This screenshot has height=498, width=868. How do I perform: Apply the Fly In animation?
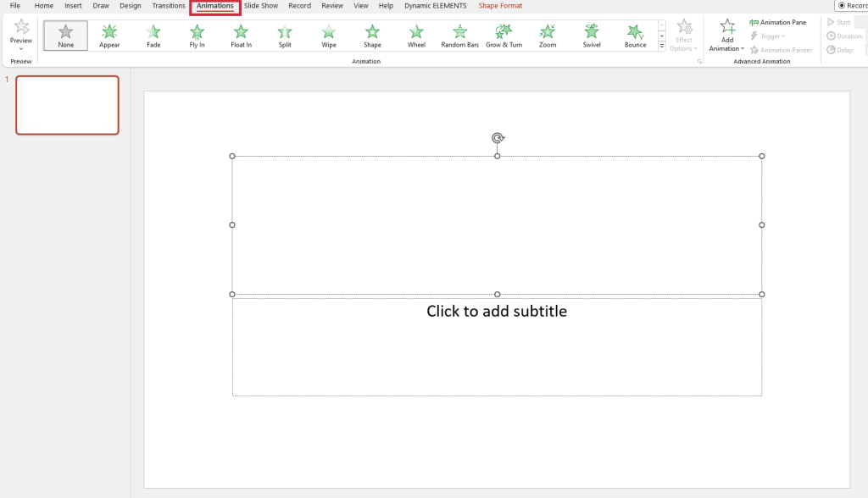tap(198, 35)
